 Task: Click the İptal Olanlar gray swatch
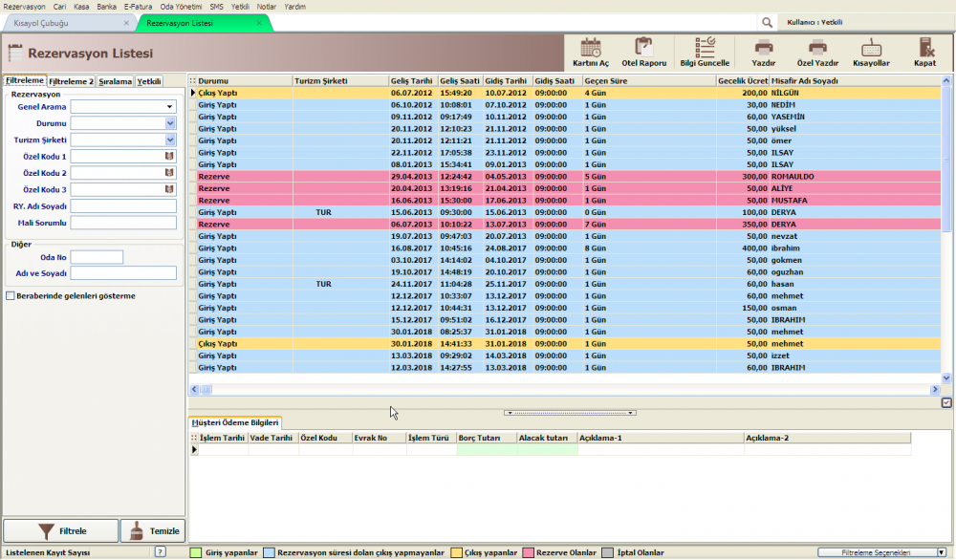[607, 552]
